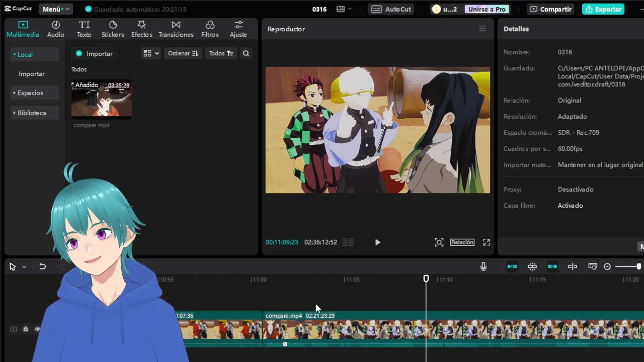644x362 pixels.
Task: Play the video preview
Action: pos(378,242)
